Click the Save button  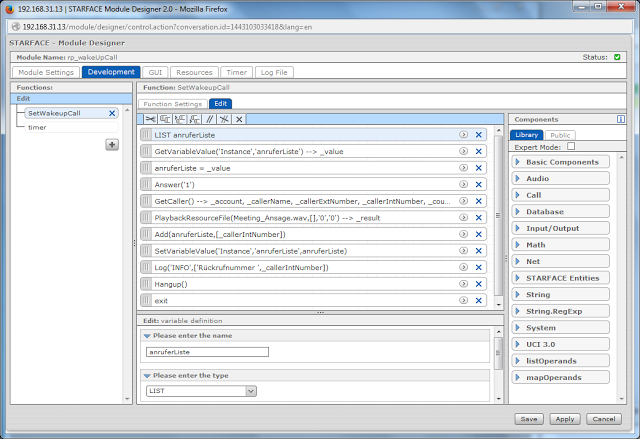[x=529, y=419]
